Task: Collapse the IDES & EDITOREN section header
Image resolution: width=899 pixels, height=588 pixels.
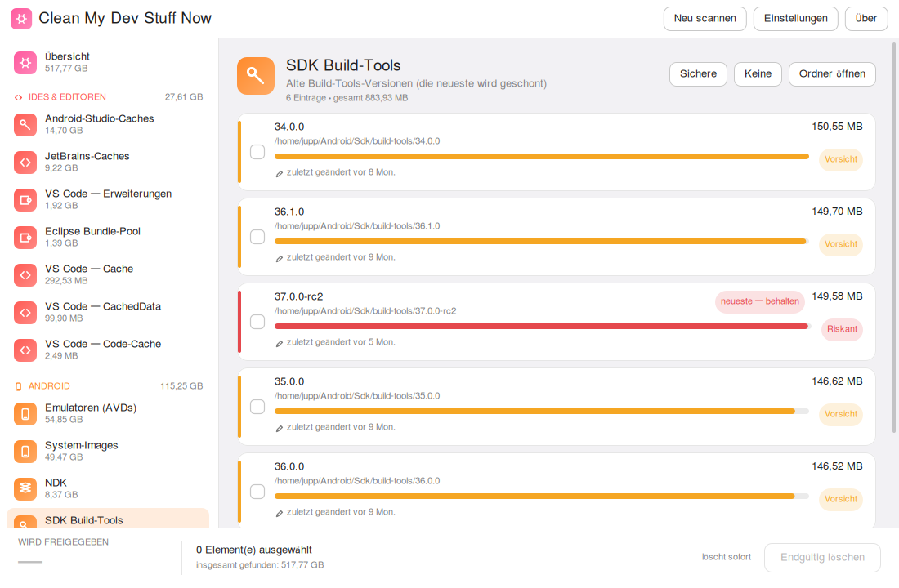Action: [108, 97]
